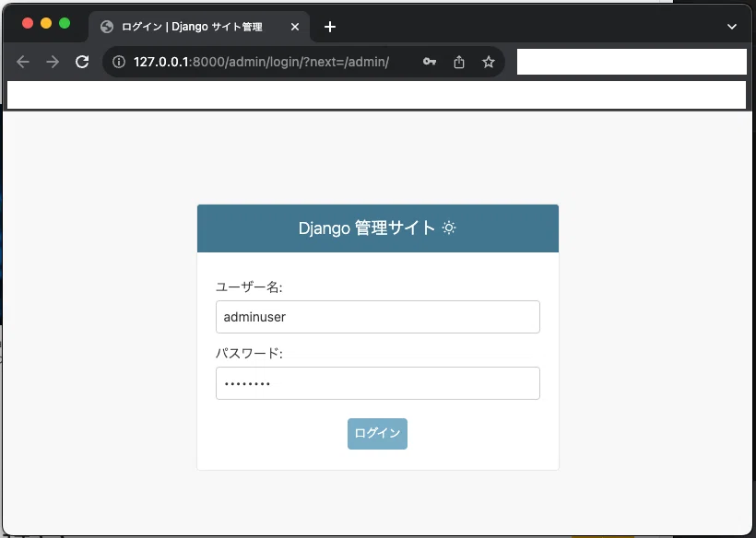Open a new tab with the plus button
This screenshot has height=538, width=756.
tap(330, 27)
